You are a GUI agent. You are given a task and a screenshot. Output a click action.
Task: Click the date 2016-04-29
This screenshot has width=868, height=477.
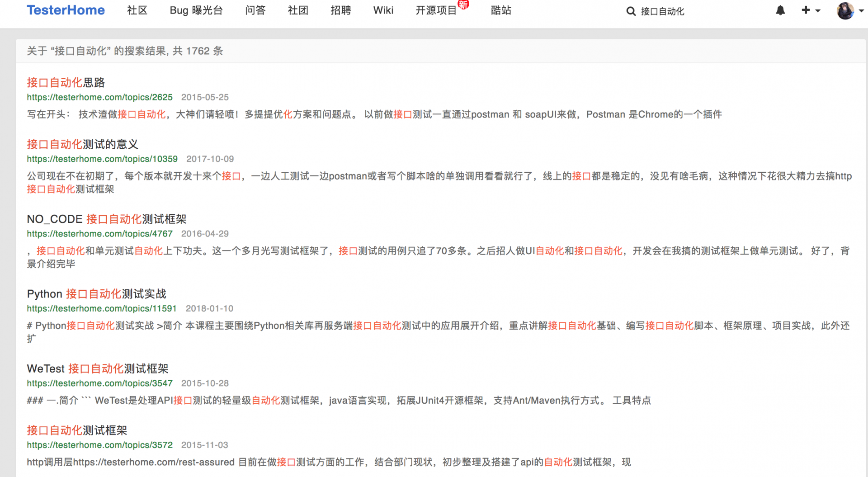(205, 234)
